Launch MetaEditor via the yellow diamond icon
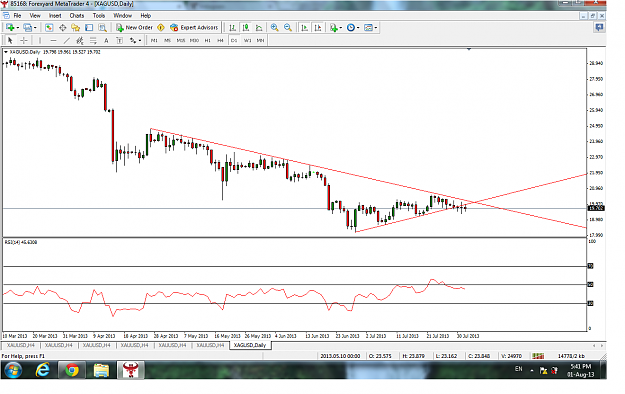625x394 pixels. point(161,28)
